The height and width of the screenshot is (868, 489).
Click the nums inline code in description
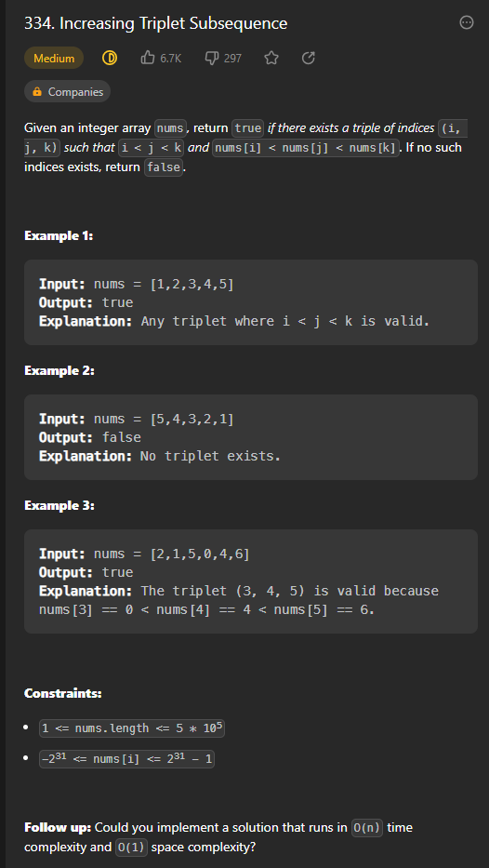170,128
